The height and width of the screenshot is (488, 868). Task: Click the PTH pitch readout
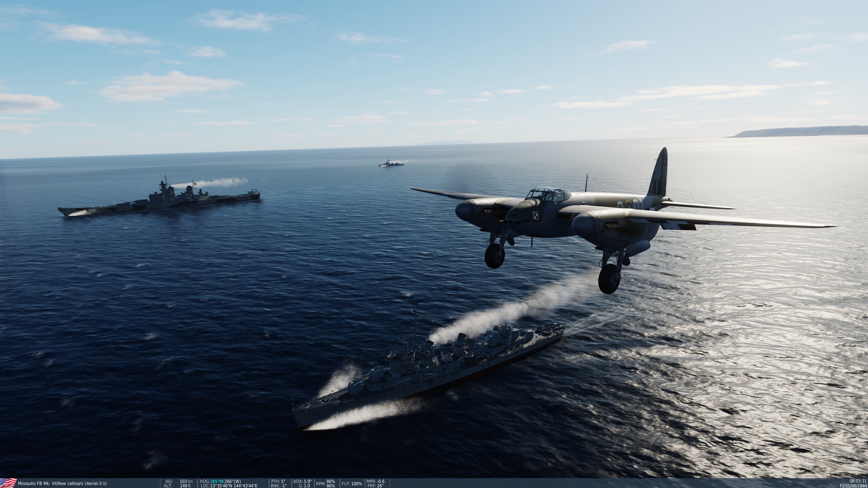278,481
